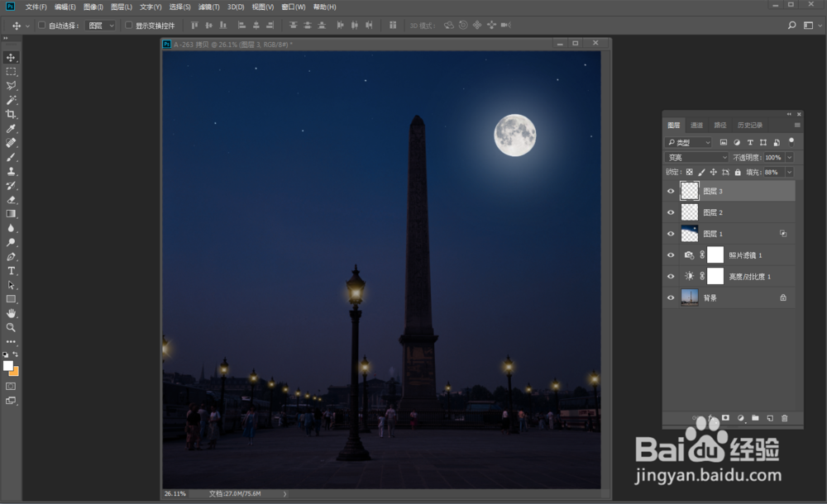Enable Show Transform Controls checkbox
827x504 pixels.
point(129,26)
